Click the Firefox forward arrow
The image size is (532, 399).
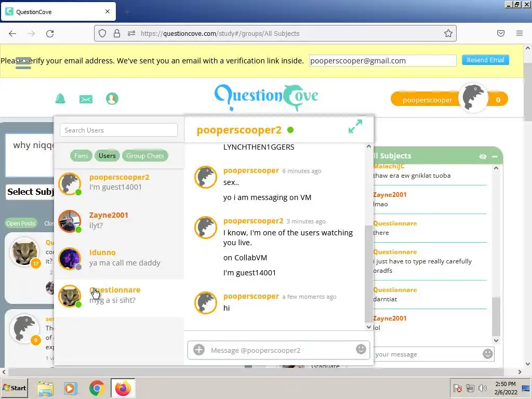pyautogui.click(x=31, y=34)
